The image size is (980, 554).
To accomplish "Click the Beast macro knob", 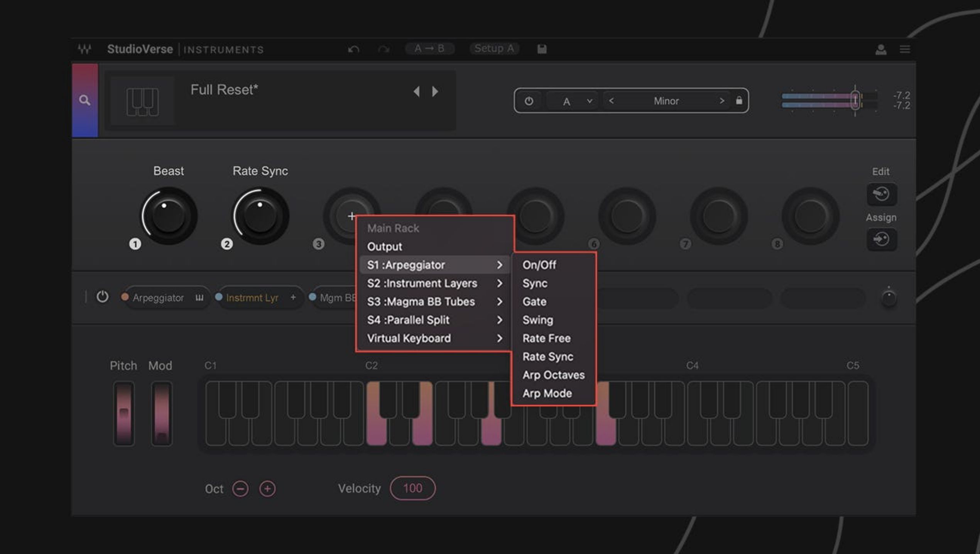I will pyautogui.click(x=169, y=216).
